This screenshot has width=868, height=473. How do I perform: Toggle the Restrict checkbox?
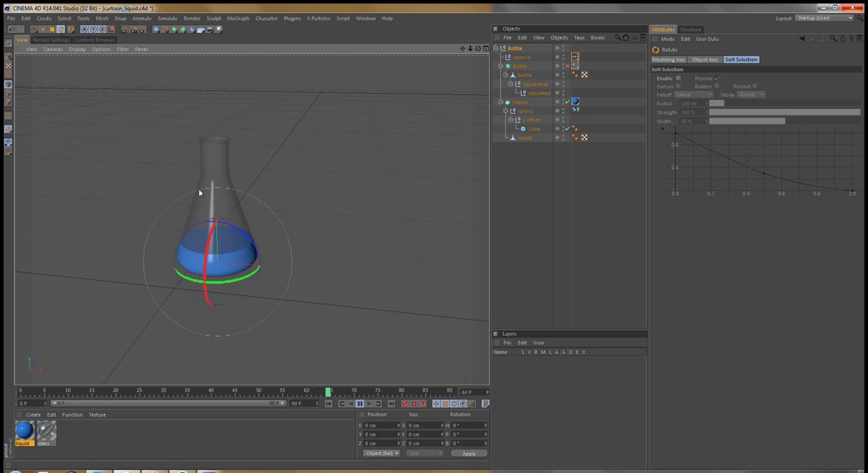click(x=755, y=86)
